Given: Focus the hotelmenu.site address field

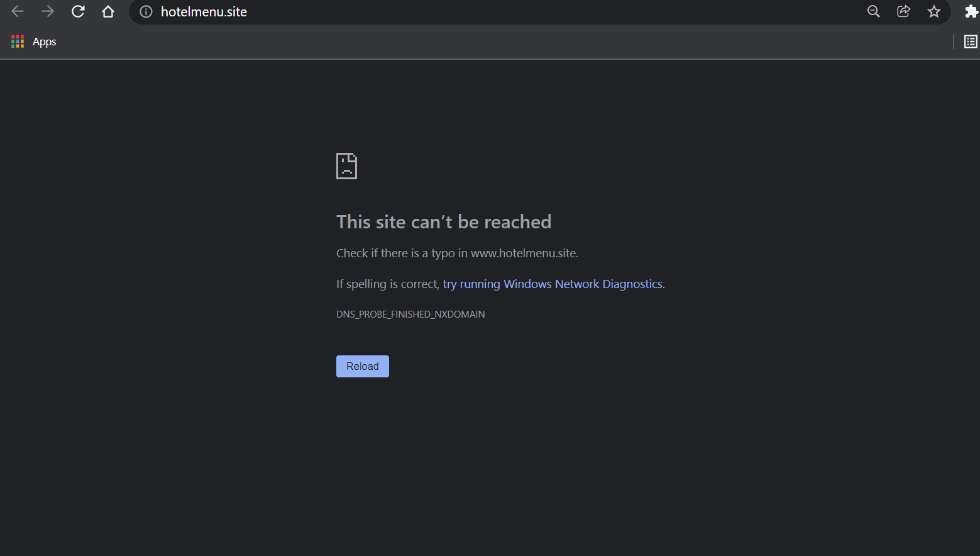Looking at the screenshot, I should (x=440, y=12).
